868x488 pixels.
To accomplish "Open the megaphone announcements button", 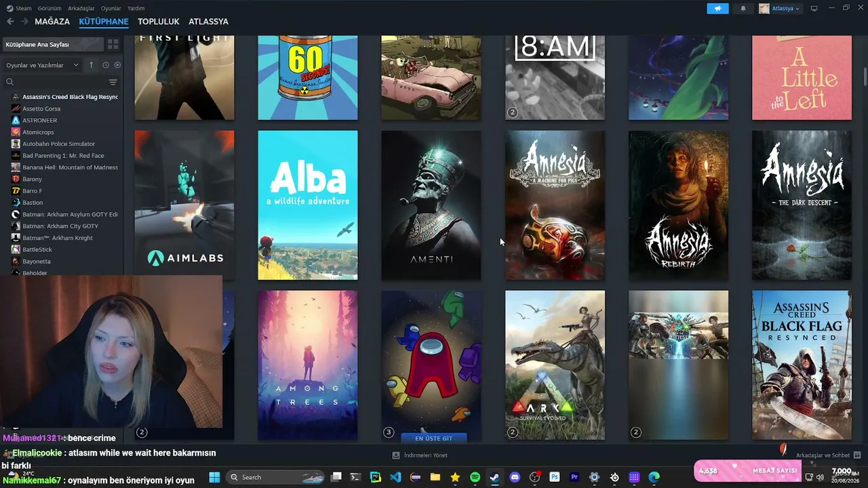I will coord(717,8).
